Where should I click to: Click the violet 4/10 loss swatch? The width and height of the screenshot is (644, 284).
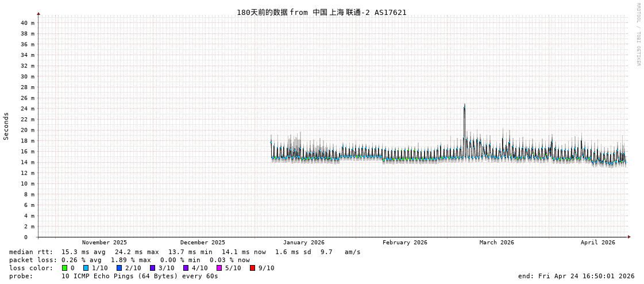point(186,268)
